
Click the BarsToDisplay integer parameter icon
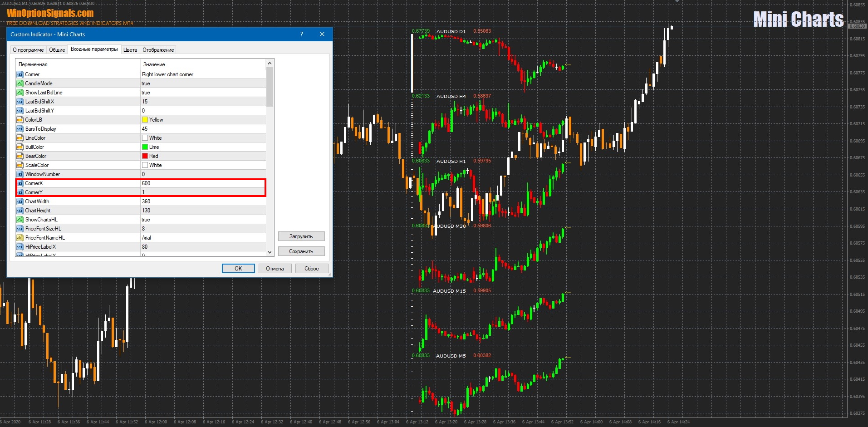pos(20,129)
